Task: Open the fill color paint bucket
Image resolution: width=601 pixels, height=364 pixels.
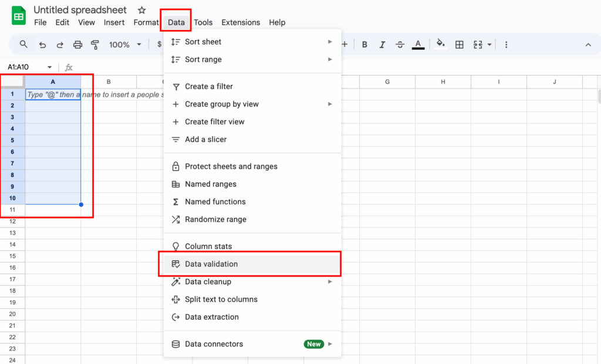Action: tap(440, 45)
